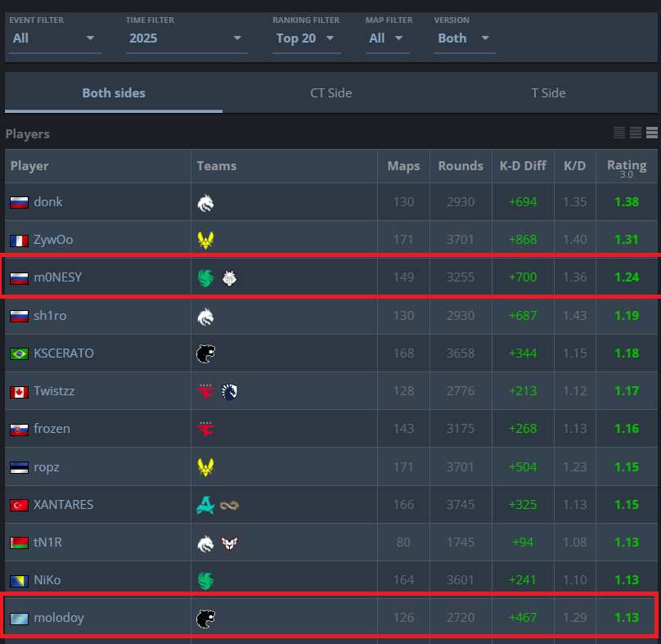Click the French flag next to ZywOo
This screenshot has width=661, height=644.
20,241
